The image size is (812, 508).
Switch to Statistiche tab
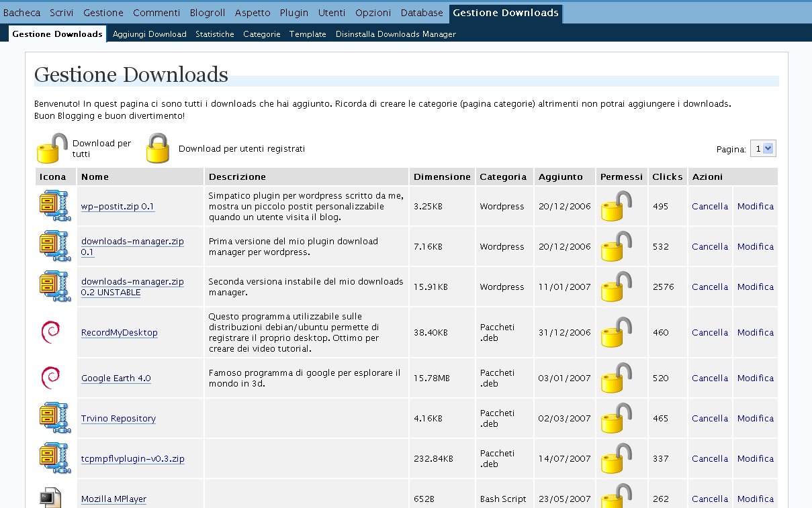click(x=215, y=34)
